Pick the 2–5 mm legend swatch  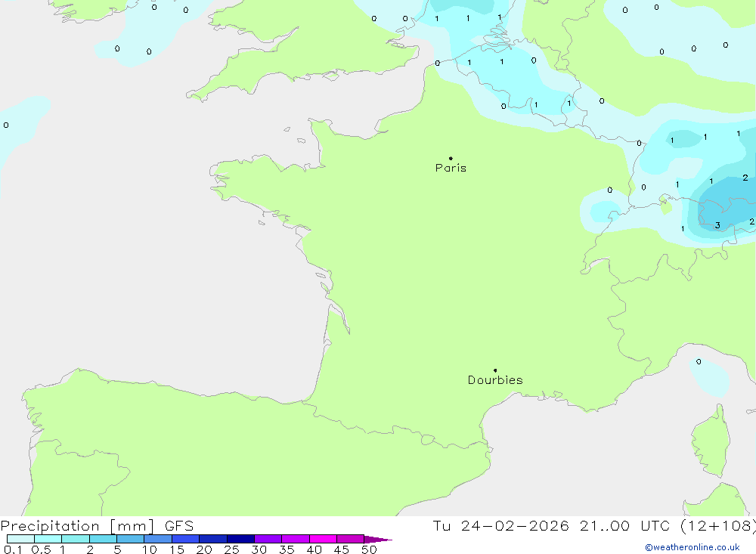(103, 539)
